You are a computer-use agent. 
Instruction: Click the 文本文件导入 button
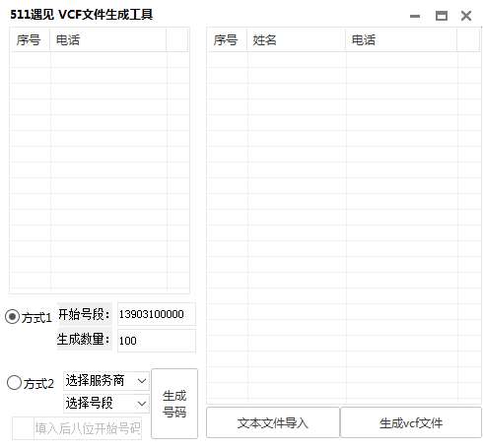(273, 422)
